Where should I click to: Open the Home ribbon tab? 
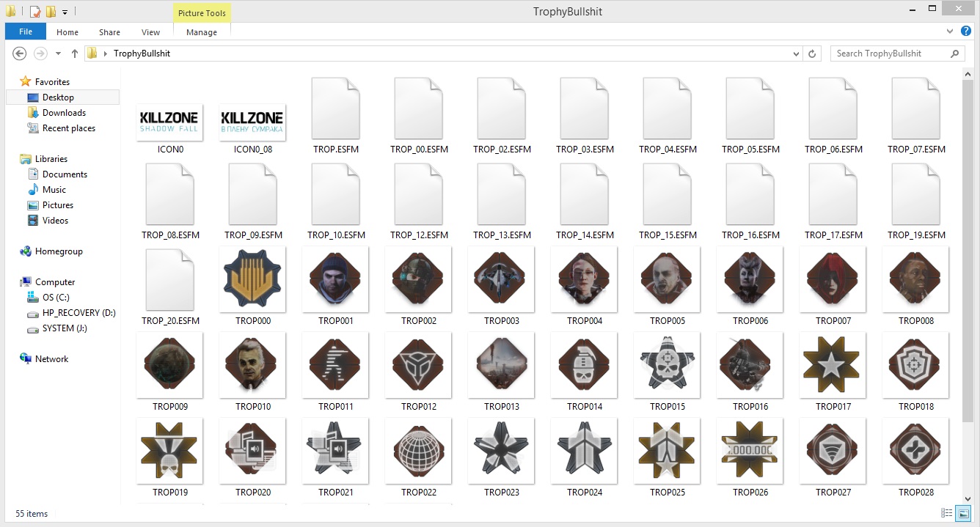(x=67, y=32)
